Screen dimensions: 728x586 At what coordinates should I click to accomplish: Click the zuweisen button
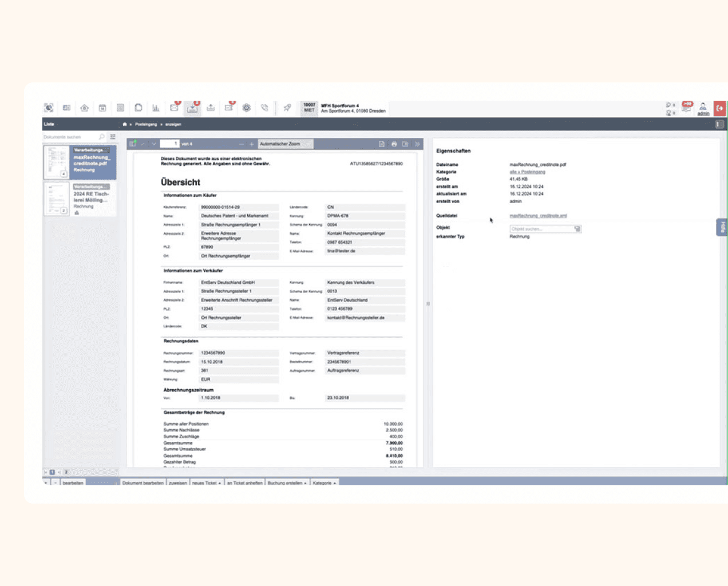[178, 483]
